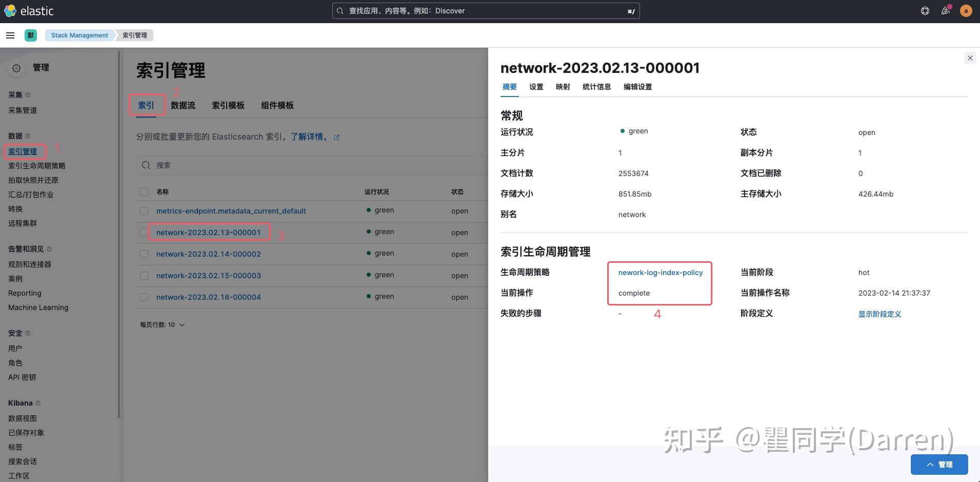Screen dimensions: 980x482
Task: Click the notifications bell icon
Action: click(945, 10)
